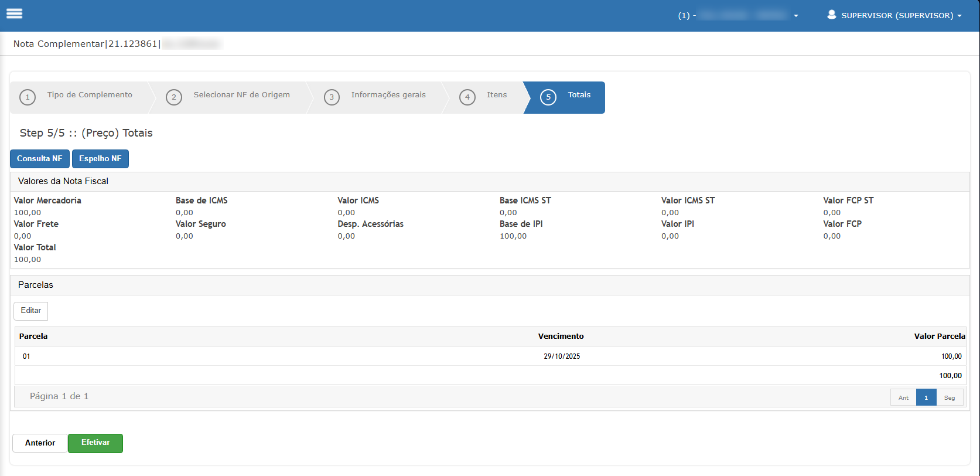This screenshot has height=476, width=980.
Task: Click the Seg next page button
Action: [x=950, y=397]
